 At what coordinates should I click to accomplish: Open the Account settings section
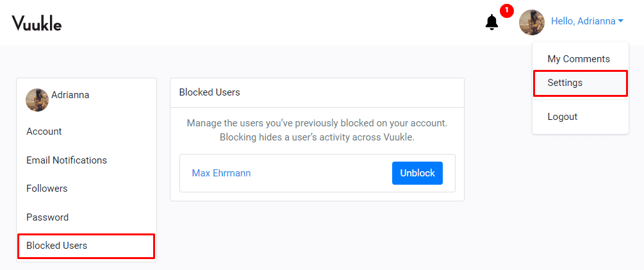(x=44, y=131)
